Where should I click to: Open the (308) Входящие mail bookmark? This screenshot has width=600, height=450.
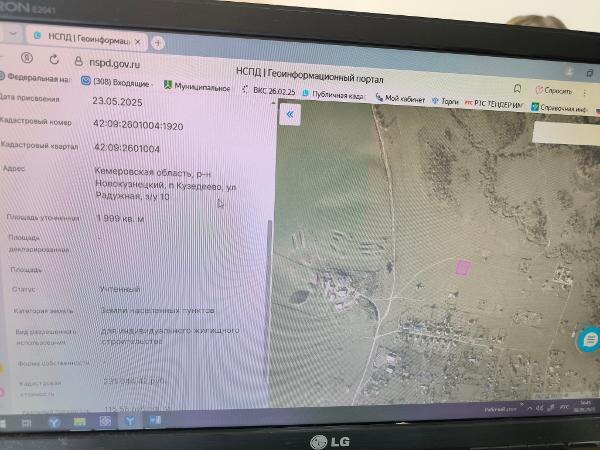(117, 83)
